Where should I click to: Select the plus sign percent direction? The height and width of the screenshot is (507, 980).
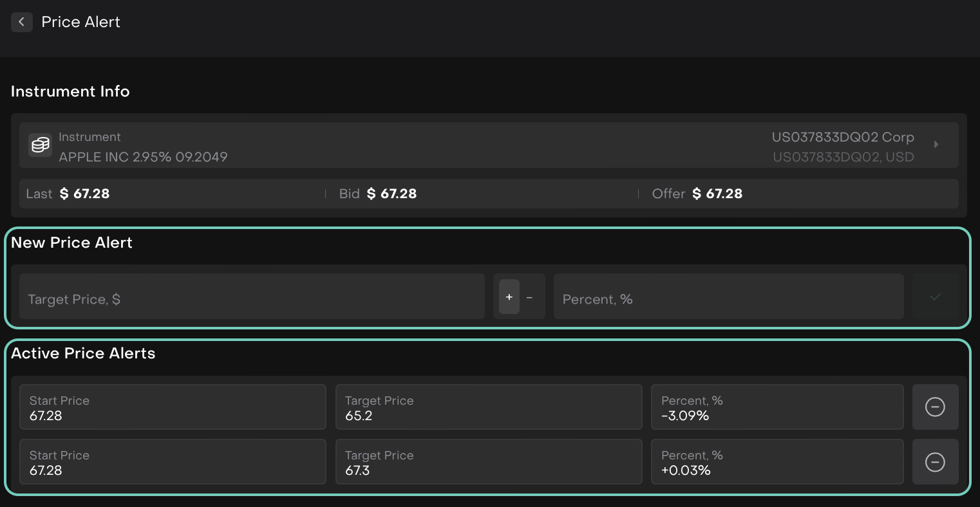509,297
